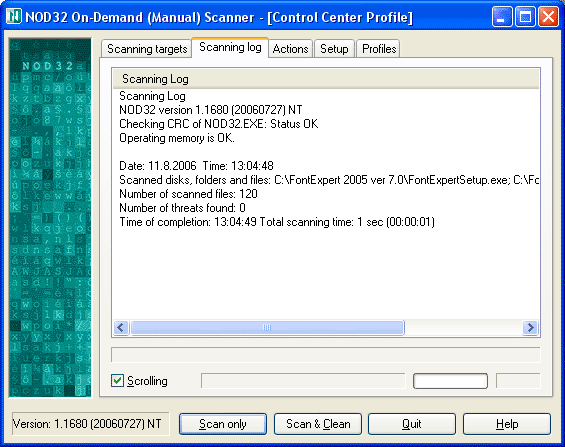Click the 'NOD32 version 1.1680' log line
565x447 pixels.
pos(210,110)
